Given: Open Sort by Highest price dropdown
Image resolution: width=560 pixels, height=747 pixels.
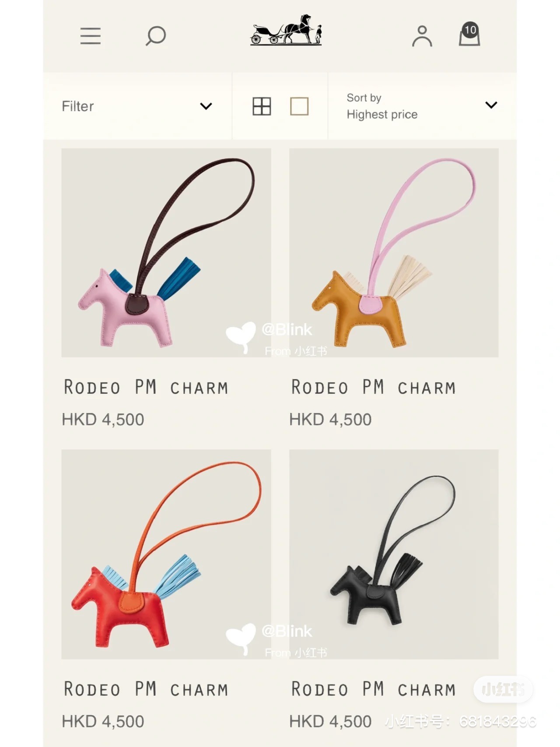Looking at the screenshot, I should [x=422, y=106].
